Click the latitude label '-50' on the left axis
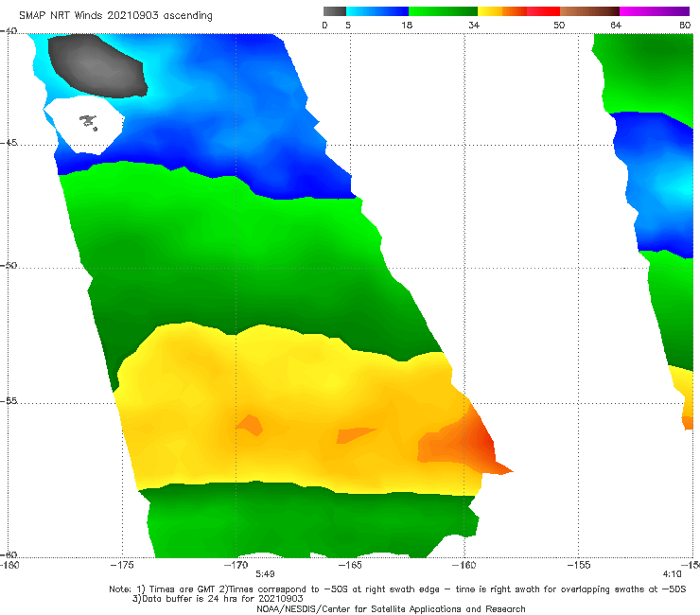 9,265
